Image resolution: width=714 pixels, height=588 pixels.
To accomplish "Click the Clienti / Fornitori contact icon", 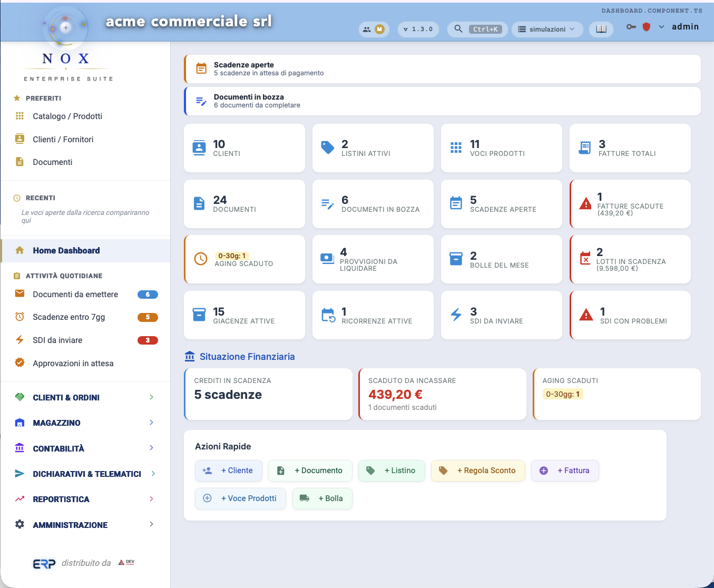I will (x=19, y=139).
